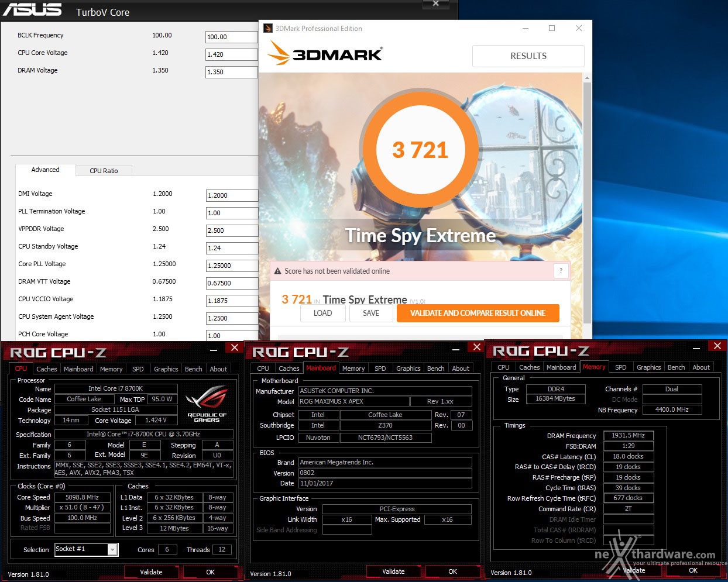Select the CPU tab in the CPU-Z Mainboard window
This screenshot has height=582, width=728.
coord(263,369)
